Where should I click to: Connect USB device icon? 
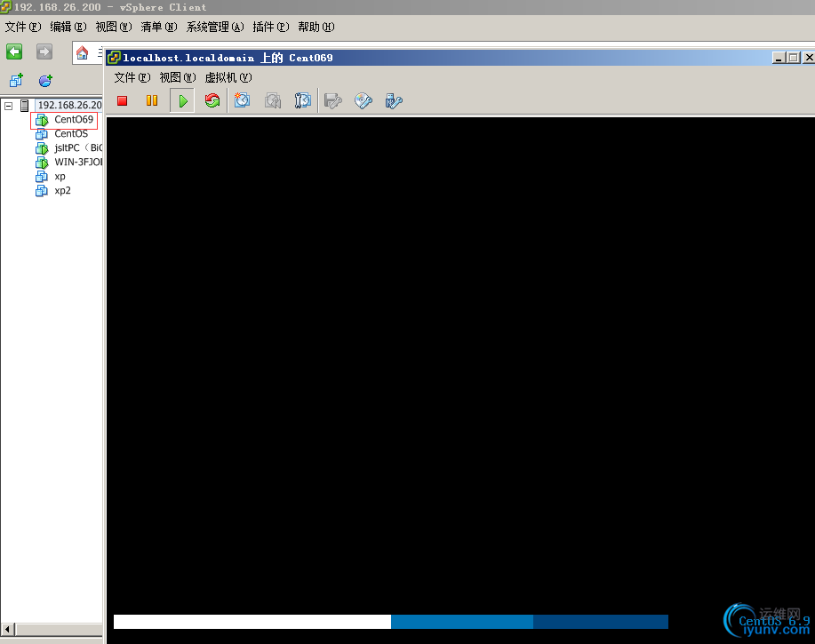click(x=394, y=100)
